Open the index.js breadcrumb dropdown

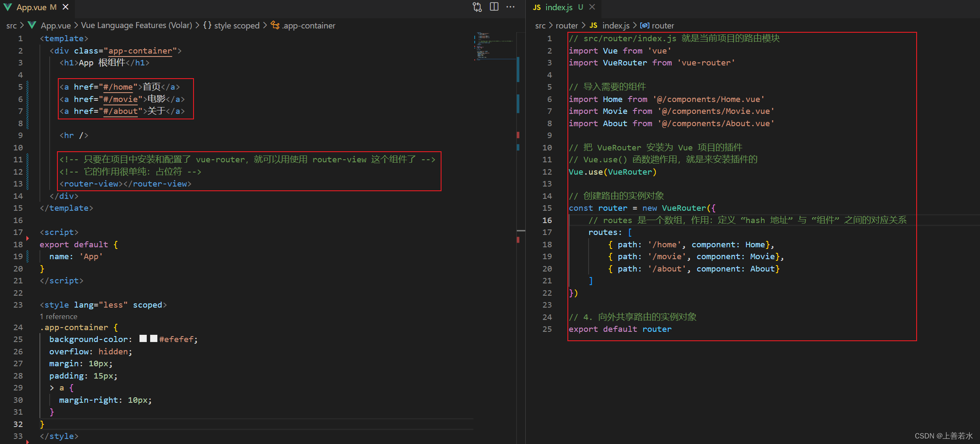point(616,25)
